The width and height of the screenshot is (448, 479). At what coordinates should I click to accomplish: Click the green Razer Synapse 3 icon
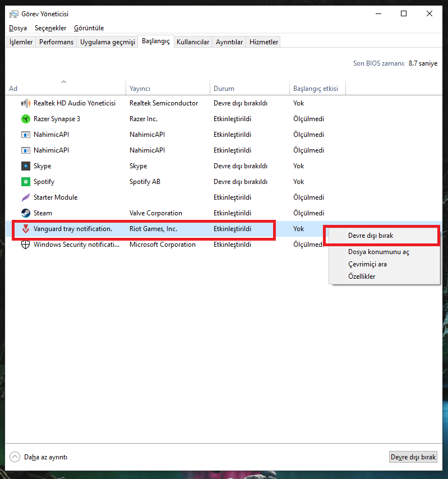click(26, 119)
